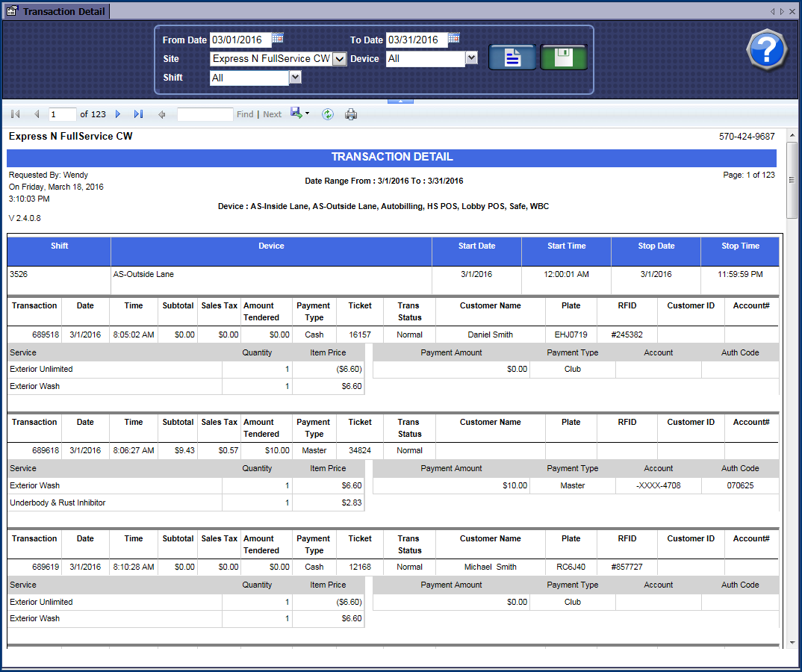
Task: Click the find text search box
Action: click(205, 114)
